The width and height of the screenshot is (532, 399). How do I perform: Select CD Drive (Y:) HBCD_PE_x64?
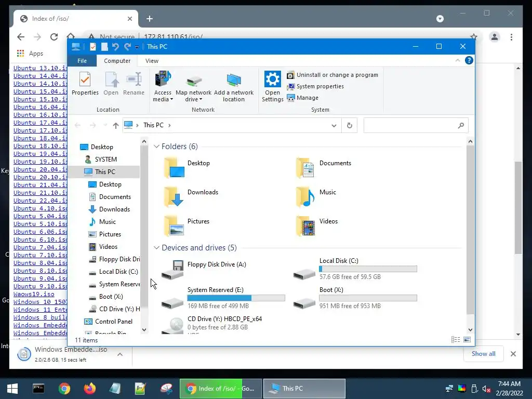coord(212,324)
